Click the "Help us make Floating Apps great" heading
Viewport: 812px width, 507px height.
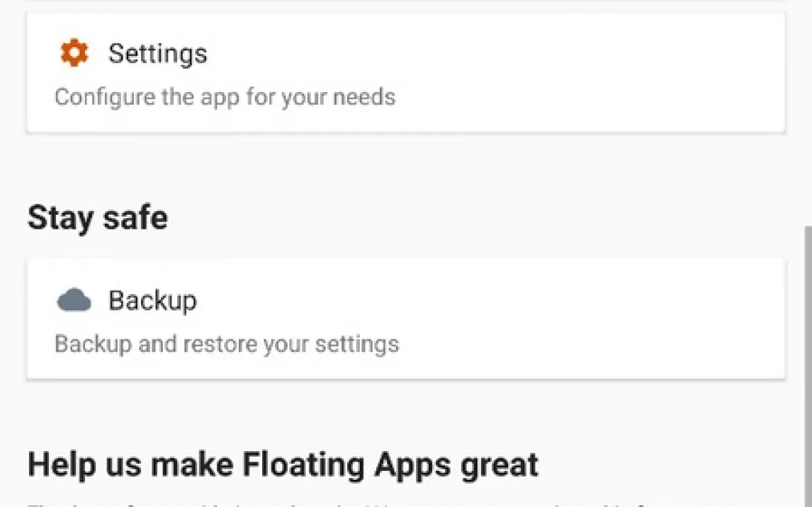coord(283,465)
